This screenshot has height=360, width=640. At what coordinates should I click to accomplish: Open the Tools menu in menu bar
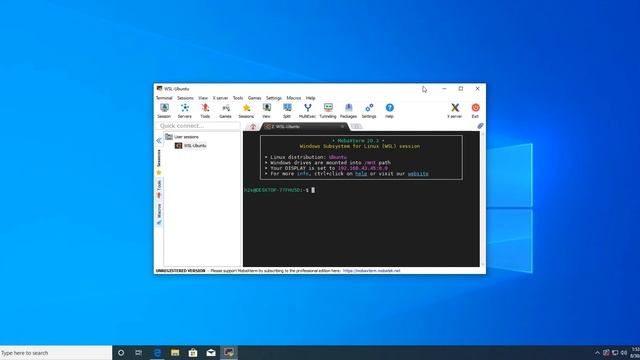point(238,98)
